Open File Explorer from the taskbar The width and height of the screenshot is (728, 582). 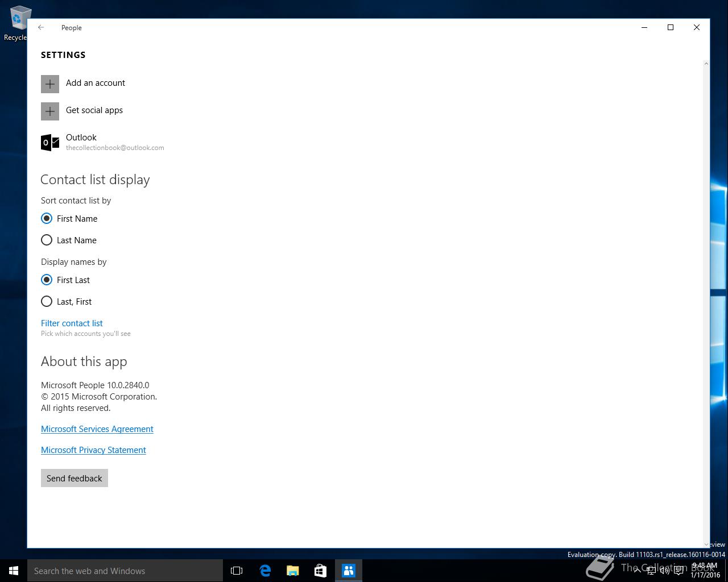293,571
